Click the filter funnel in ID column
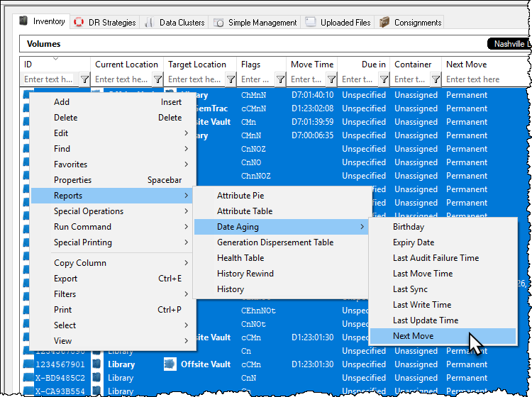532x397 pixels. [84, 79]
